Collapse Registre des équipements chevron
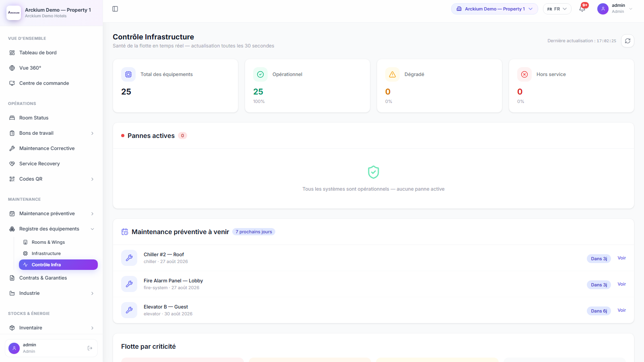 tap(92, 229)
